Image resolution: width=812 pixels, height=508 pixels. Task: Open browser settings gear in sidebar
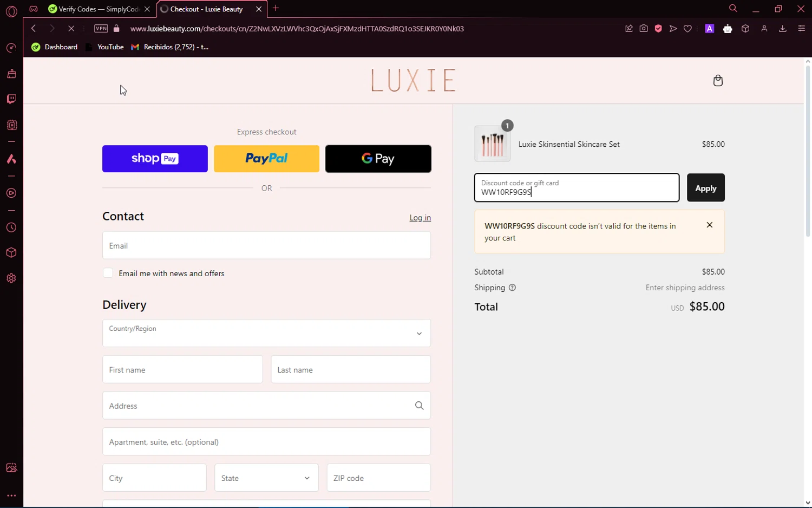[11, 278]
